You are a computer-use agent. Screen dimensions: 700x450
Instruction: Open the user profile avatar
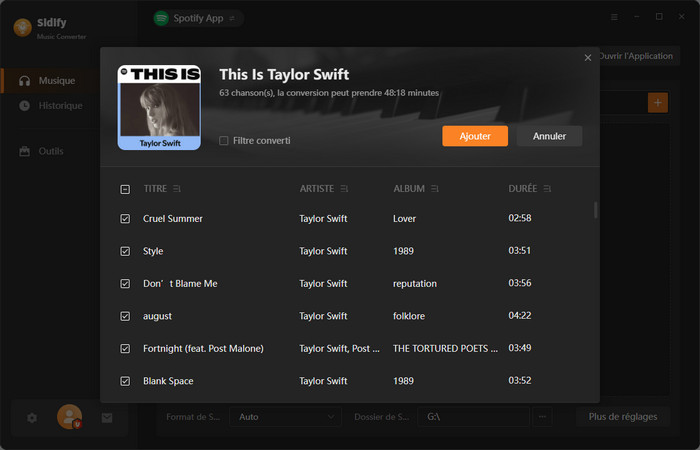[69, 417]
